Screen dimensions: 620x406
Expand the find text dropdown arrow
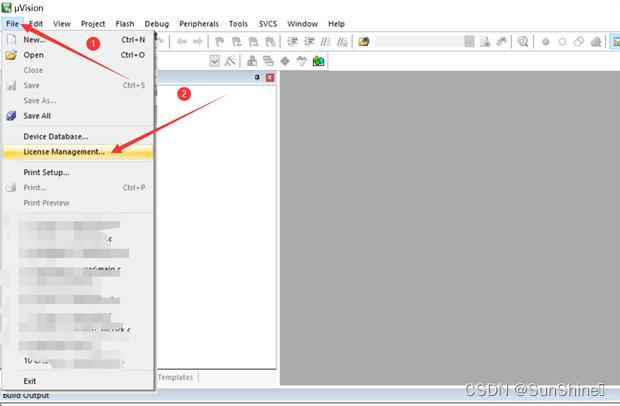[469, 42]
